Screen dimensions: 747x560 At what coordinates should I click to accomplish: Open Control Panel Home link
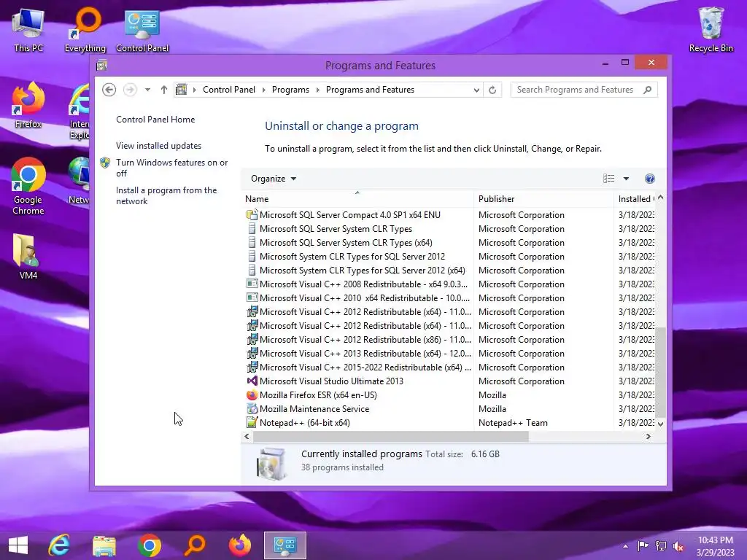[x=155, y=120]
